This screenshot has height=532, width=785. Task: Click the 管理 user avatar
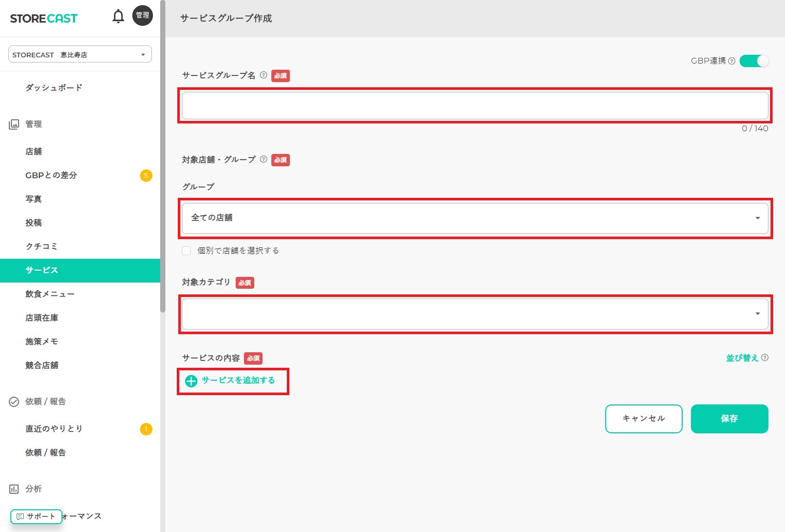[143, 15]
